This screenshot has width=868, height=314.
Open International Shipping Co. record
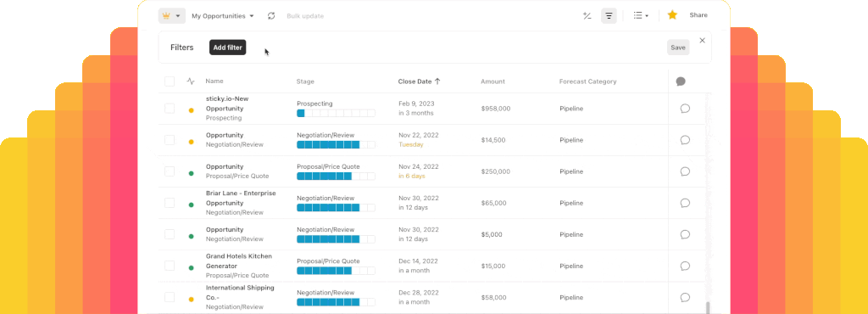tap(240, 293)
